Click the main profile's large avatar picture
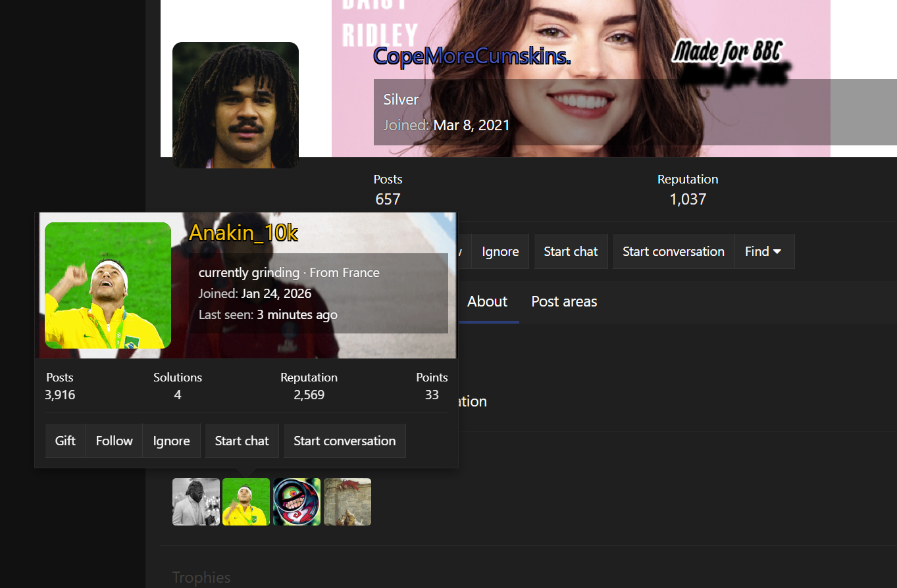This screenshot has height=588, width=897. 236,105
